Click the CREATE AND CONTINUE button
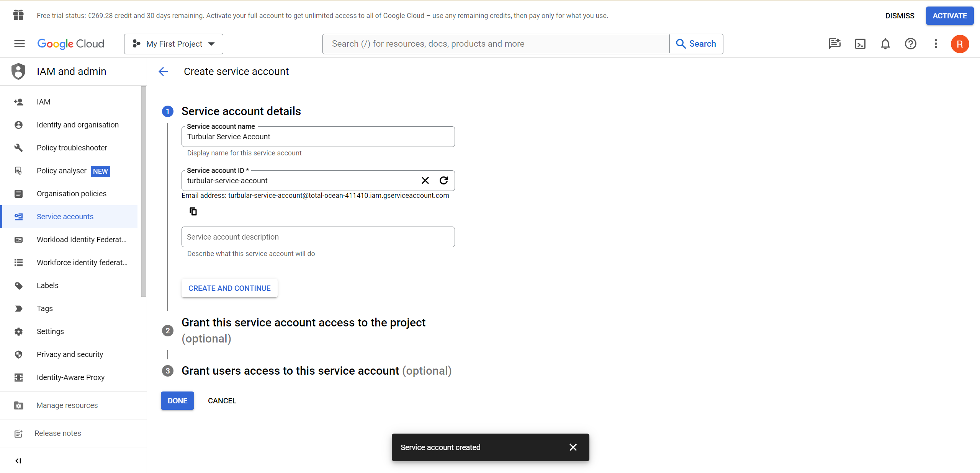This screenshot has height=473, width=980. pyautogui.click(x=229, y=288)
